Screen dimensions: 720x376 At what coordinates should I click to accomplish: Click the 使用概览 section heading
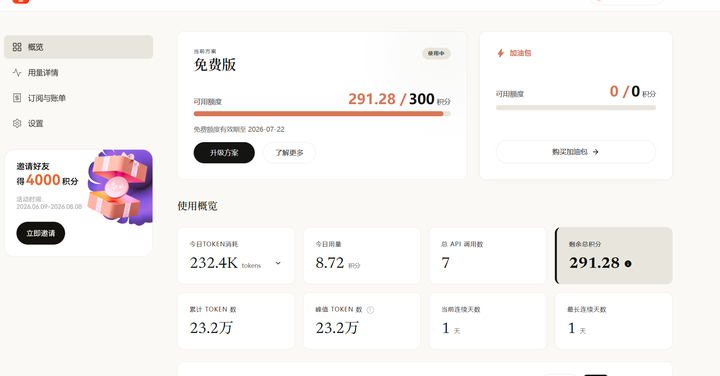[x=197, y=206]
